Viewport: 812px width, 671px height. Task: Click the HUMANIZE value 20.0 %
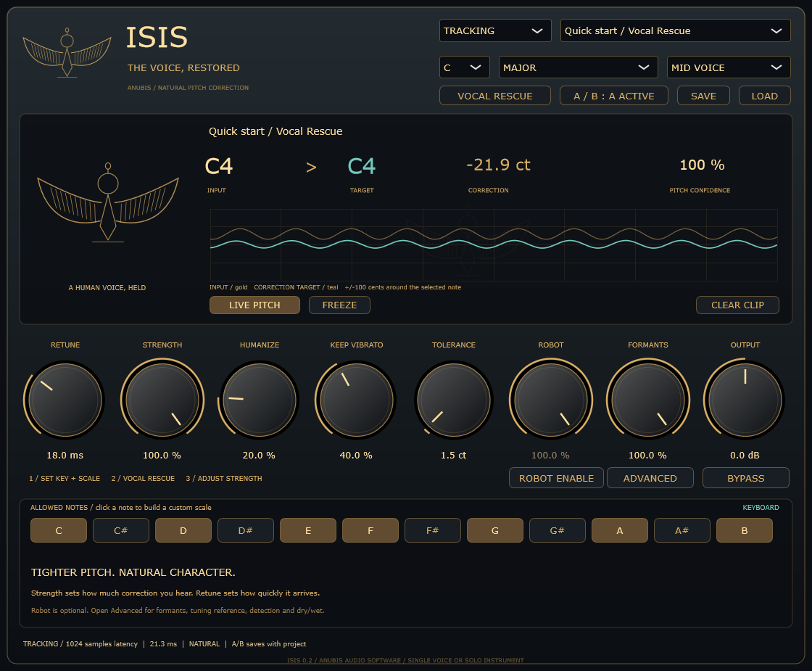click(259, 455)
